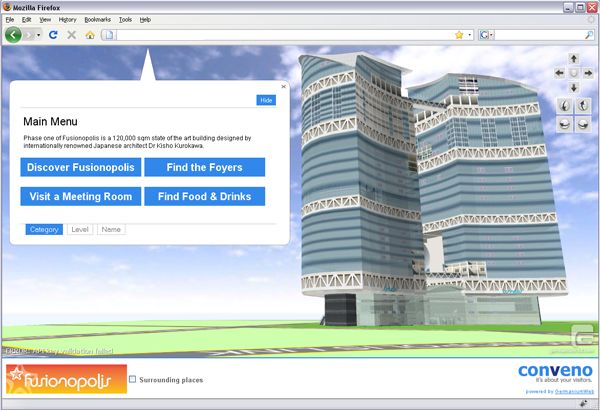
Task: Pan the 3D view down with the arrow
Action: click(x=574, y=88)
